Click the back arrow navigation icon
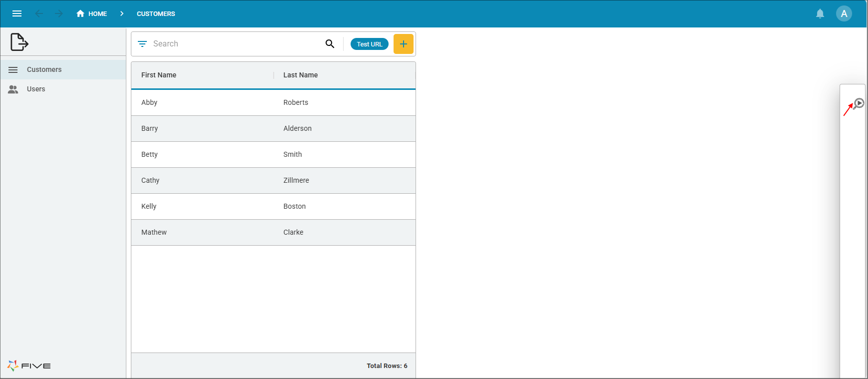 (x=39, y=13)
